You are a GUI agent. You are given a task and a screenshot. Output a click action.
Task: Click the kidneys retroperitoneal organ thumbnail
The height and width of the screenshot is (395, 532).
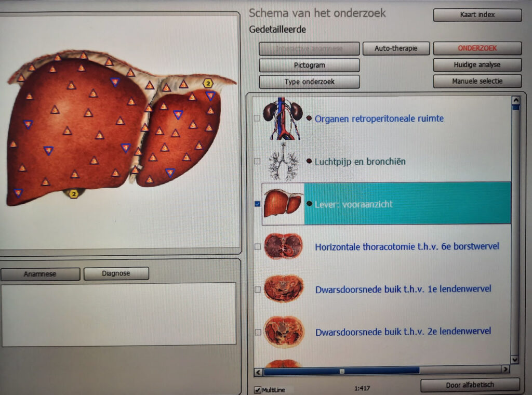pyautogui.click(x=283, y=118)
